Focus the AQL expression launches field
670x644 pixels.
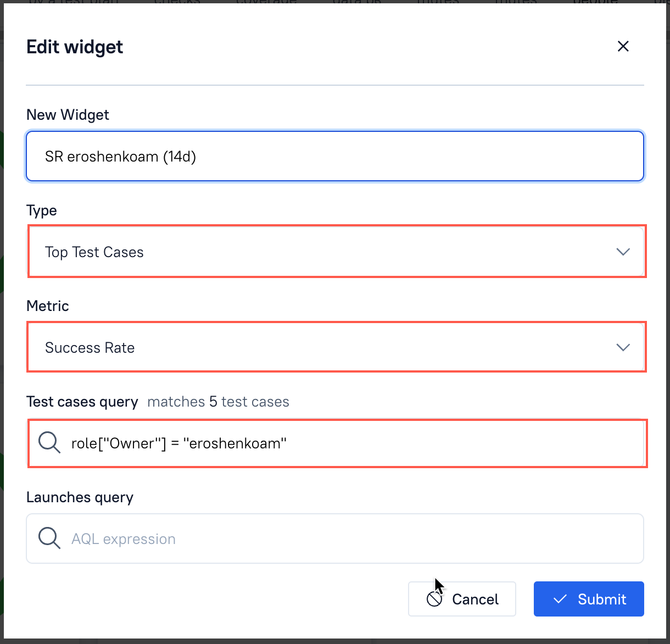(351, 539)
